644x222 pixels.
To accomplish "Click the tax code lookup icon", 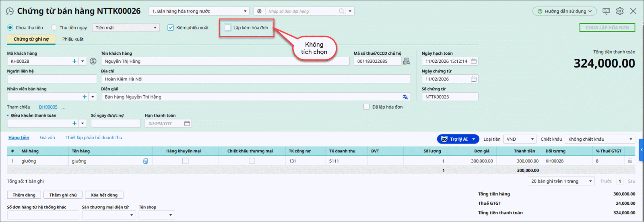I will pyautogui.click(x=407, y=61).
